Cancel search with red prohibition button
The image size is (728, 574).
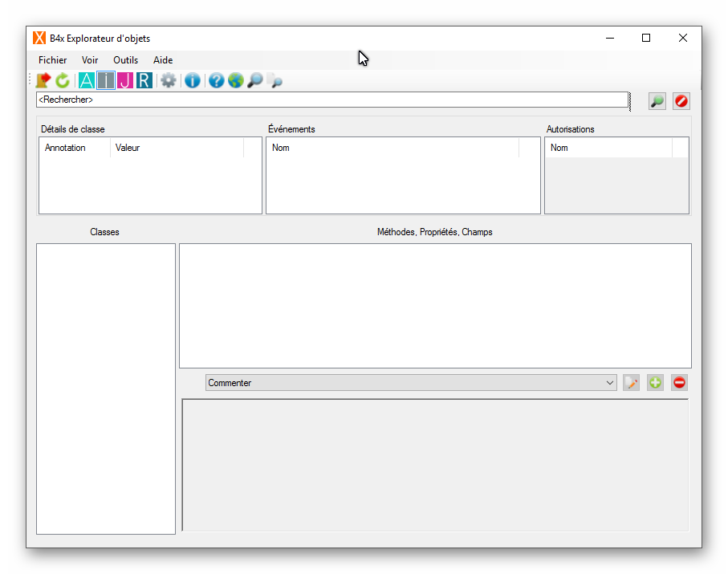(x=681, y=101)
